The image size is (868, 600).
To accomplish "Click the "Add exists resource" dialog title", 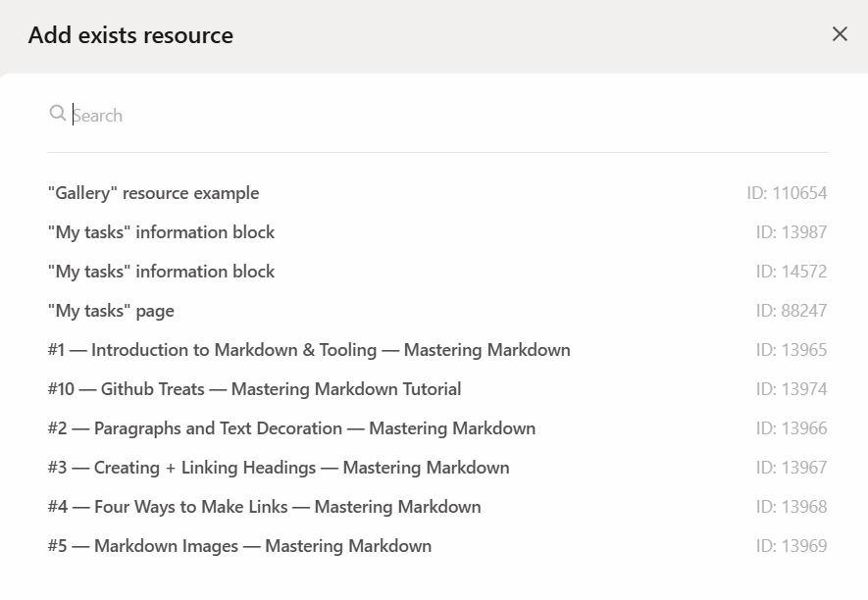I will tap(130, 35).
